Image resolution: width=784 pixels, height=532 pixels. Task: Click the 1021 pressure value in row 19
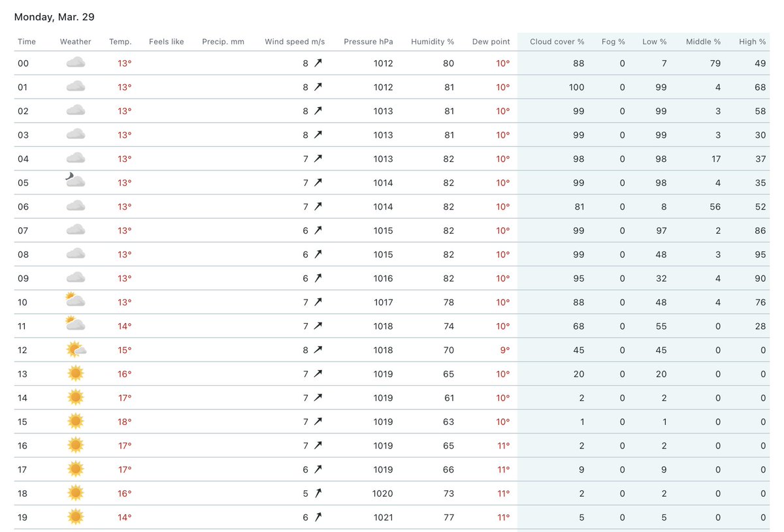[x=384, y=517]
